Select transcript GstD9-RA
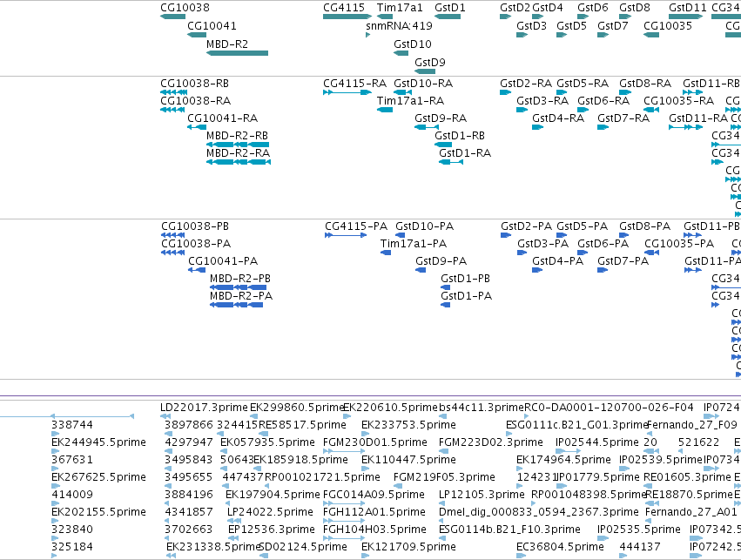The width and height of the screenshot is (741, 560). (x=441, y=118)
